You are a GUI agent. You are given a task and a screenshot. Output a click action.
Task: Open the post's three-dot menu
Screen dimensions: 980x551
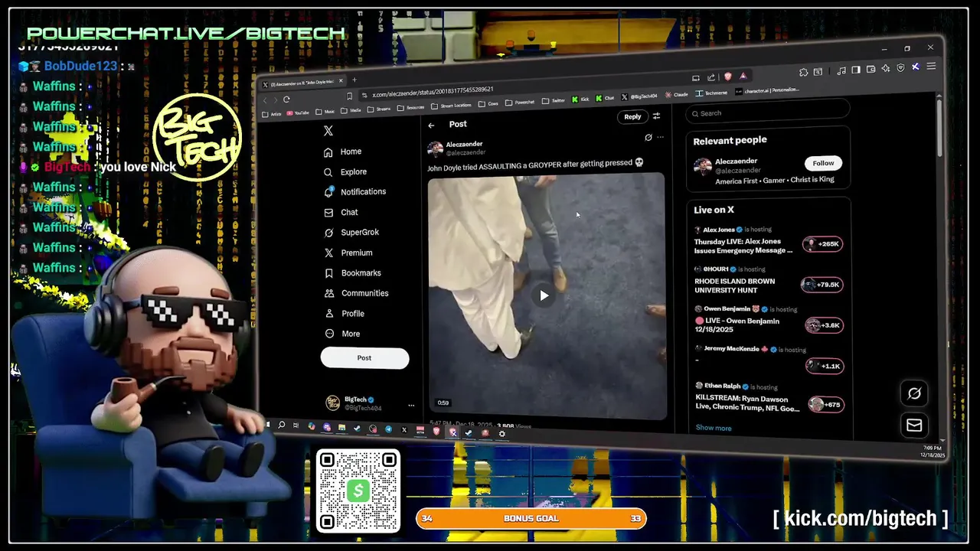[x=660, y=138]
